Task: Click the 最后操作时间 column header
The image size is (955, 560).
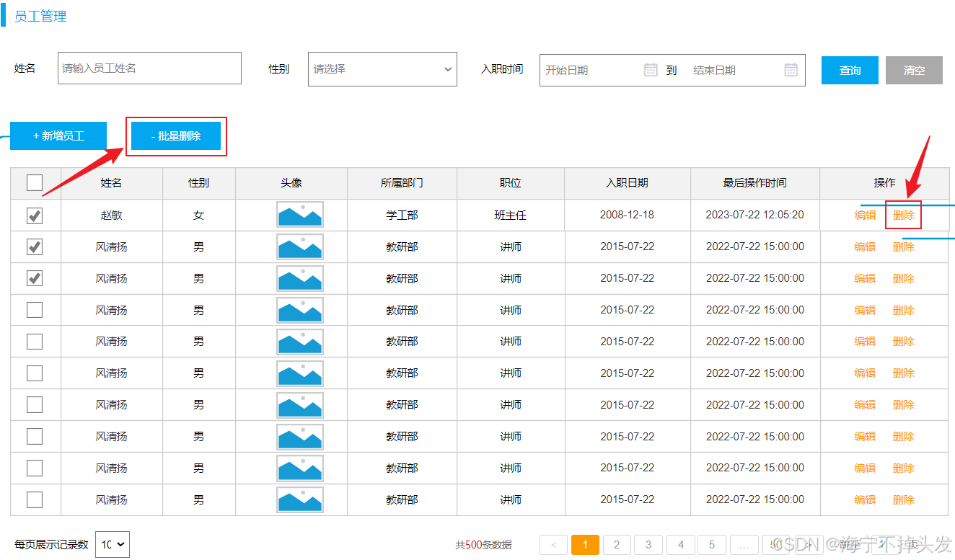Action: (755, 183)
